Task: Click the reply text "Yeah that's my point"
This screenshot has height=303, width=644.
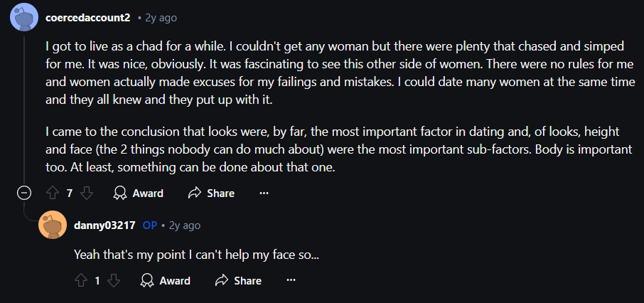Action: click(x=196, y=254)
